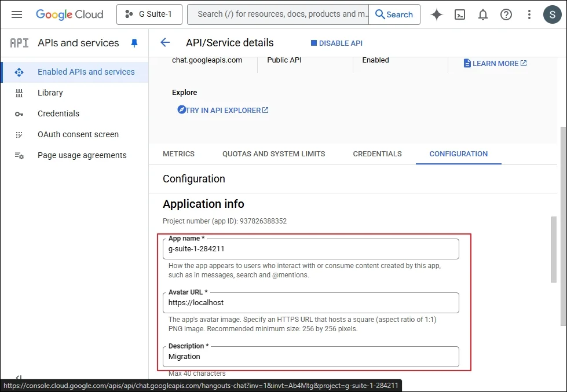
Task: Click the Enabled APIs diamond icon
Action: pos(19,72)
